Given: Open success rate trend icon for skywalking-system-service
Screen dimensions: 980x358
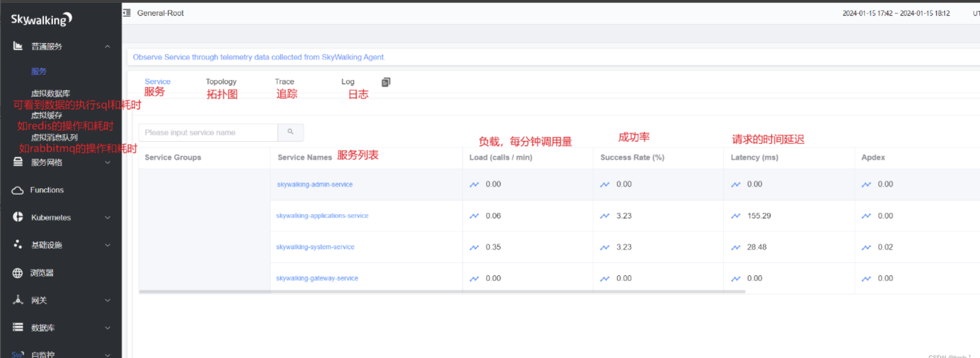Looking at the screenshot, I should (x=605, y=247).
